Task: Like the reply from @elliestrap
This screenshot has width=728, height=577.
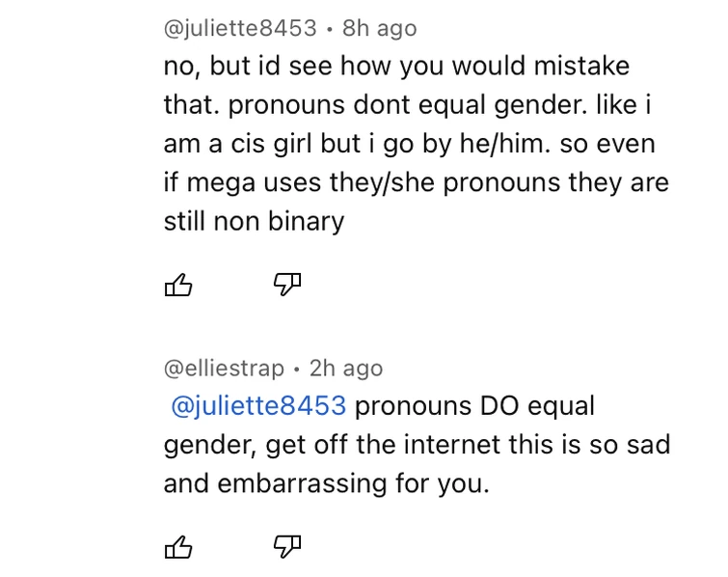Action: (179, 547)
